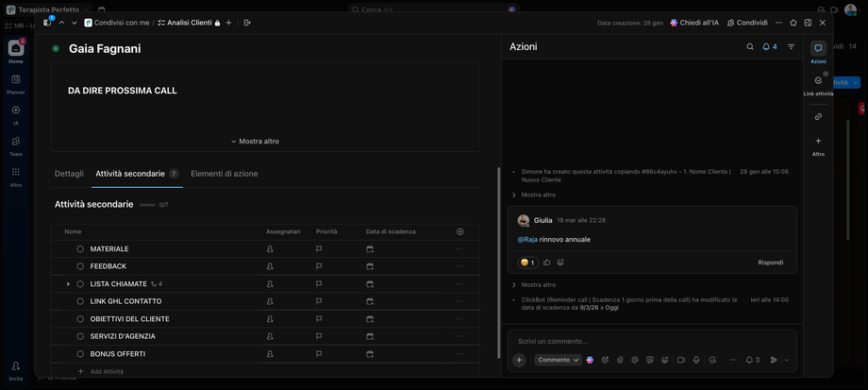Viewport: 868px width, 390px height.
Task: Click the thumbs-up reaction on Giulia's comment
Action: pos(547,263)
